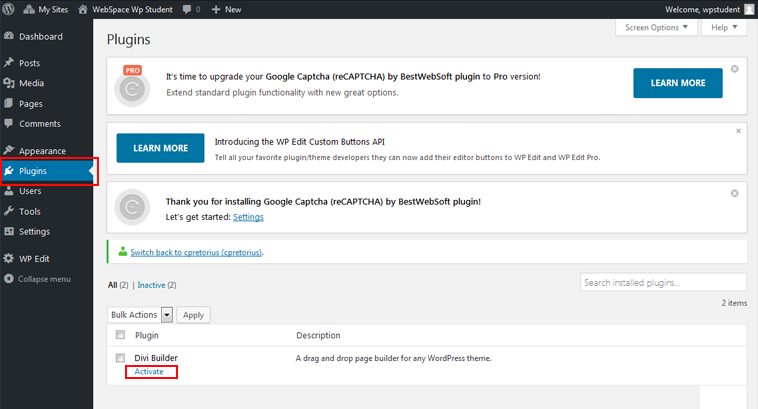This screenshot has width=758, height=409.
Task: Show All plugins filter
Action: (x=113, y=285)
